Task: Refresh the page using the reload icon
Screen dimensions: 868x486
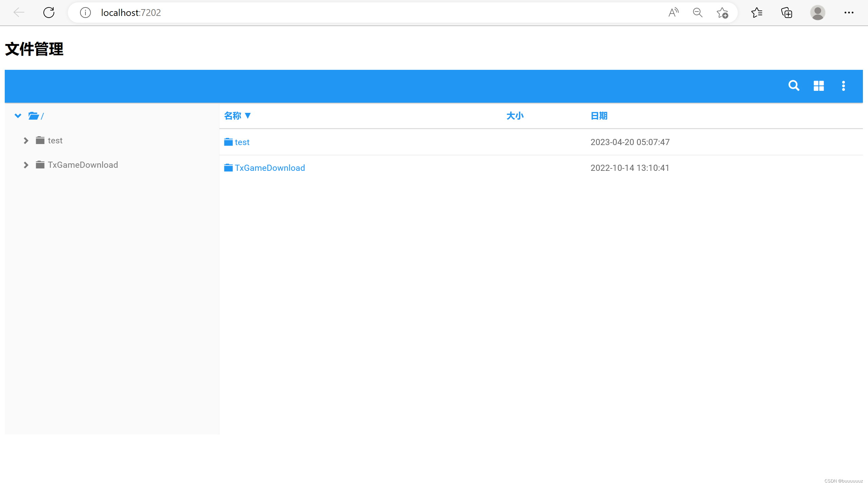Action: click(48, 13)
